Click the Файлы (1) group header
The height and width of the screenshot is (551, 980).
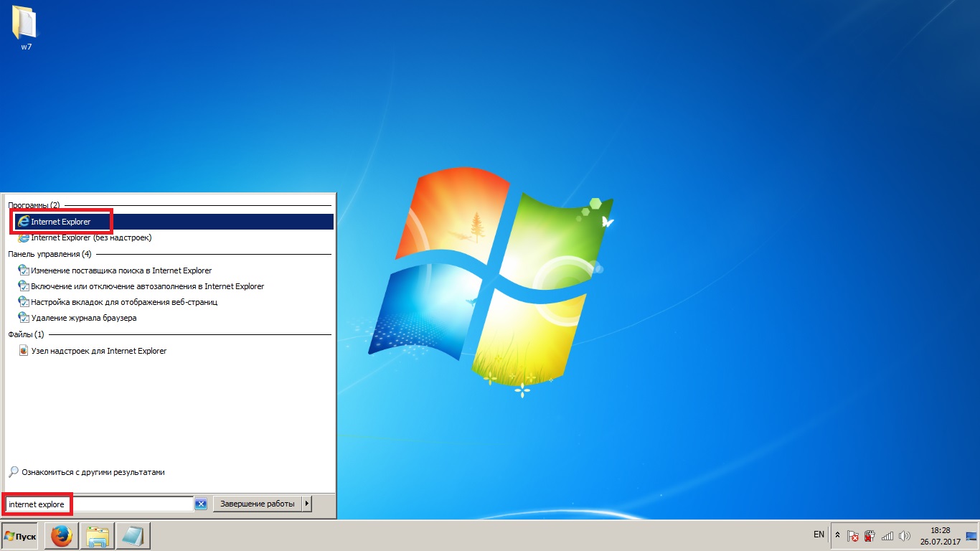26,334
